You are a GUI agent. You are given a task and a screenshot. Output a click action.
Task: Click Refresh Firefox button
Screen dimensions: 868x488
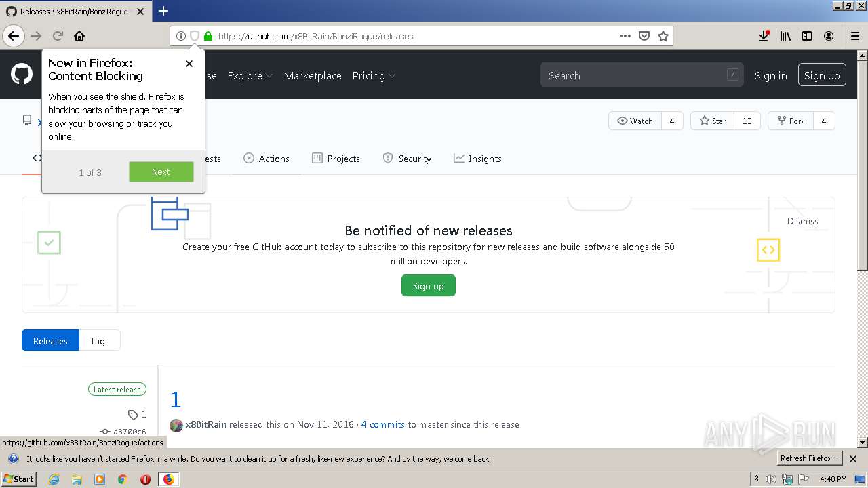pyautogui.click(x=810, y=459)
